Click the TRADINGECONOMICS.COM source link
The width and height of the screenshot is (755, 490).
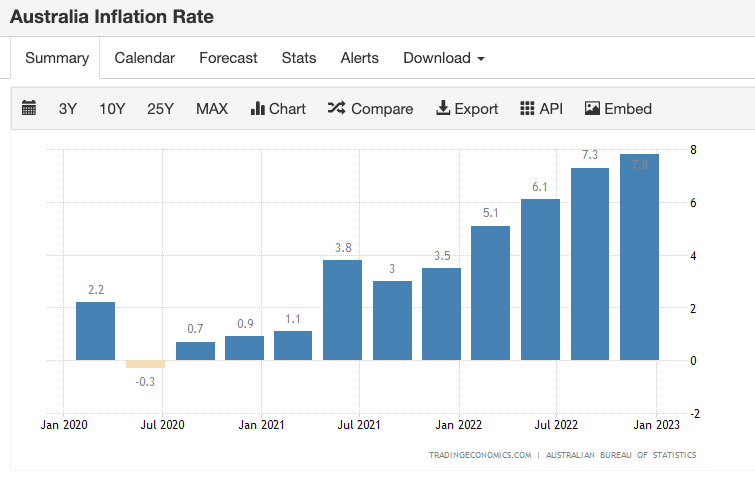[x=479, y=455]
